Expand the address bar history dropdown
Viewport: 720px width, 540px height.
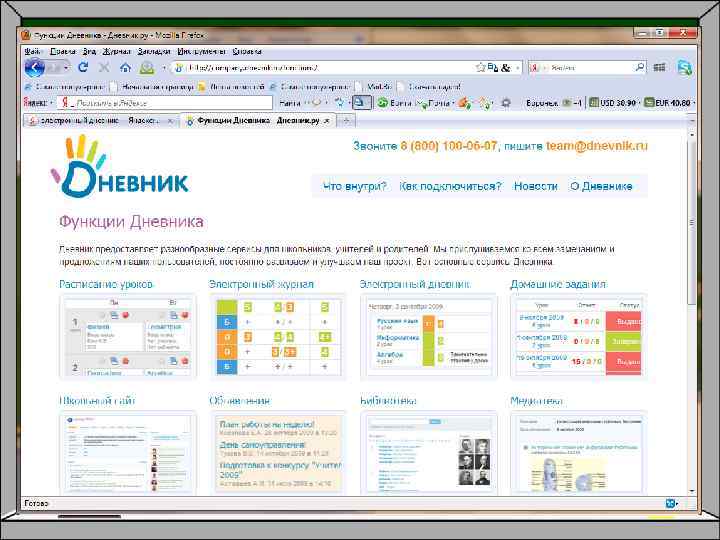(x=518, y=68)
